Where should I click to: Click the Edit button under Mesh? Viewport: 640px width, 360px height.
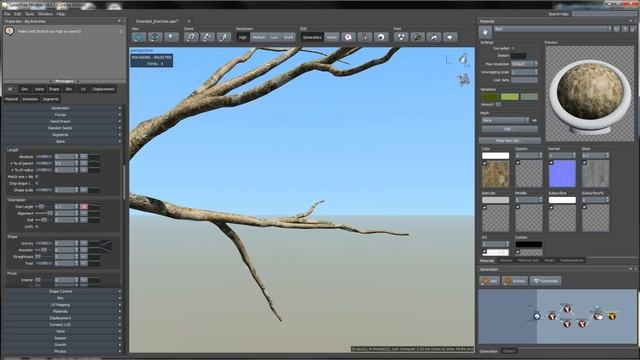(x=509, y=129)
